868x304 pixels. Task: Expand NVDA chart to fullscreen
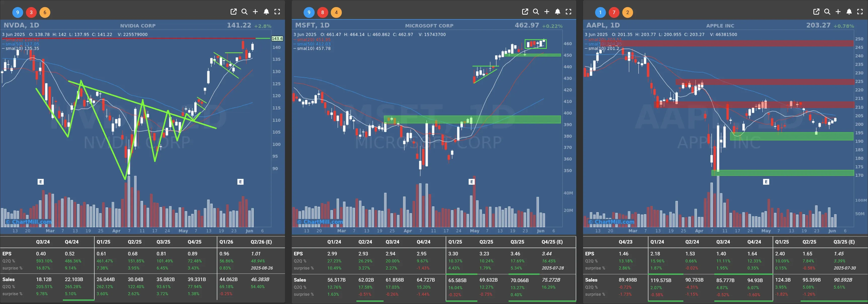(277, 12)
